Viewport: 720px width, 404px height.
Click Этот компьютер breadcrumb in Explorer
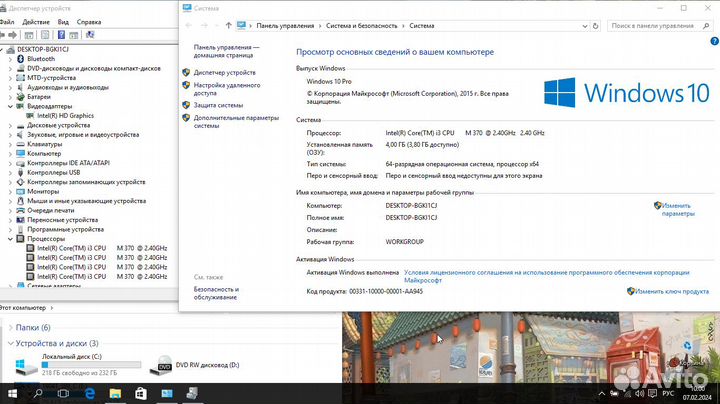(x=23, y=308)
